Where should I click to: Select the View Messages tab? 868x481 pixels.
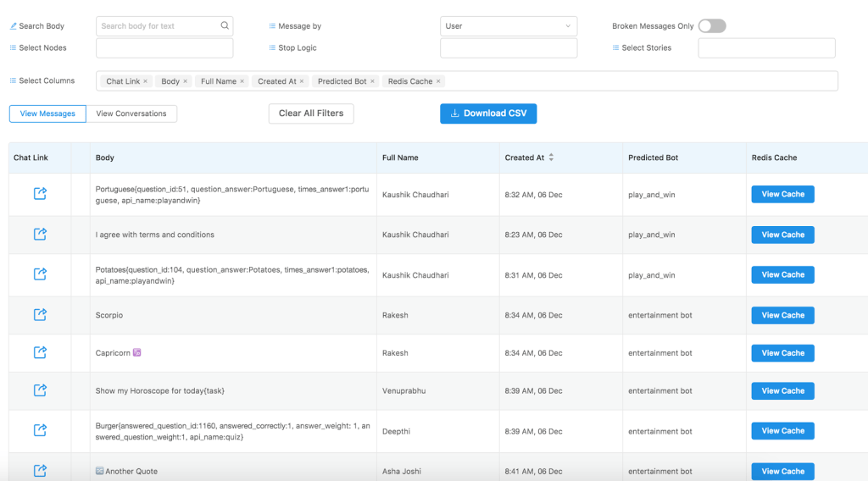click(47, 113)
